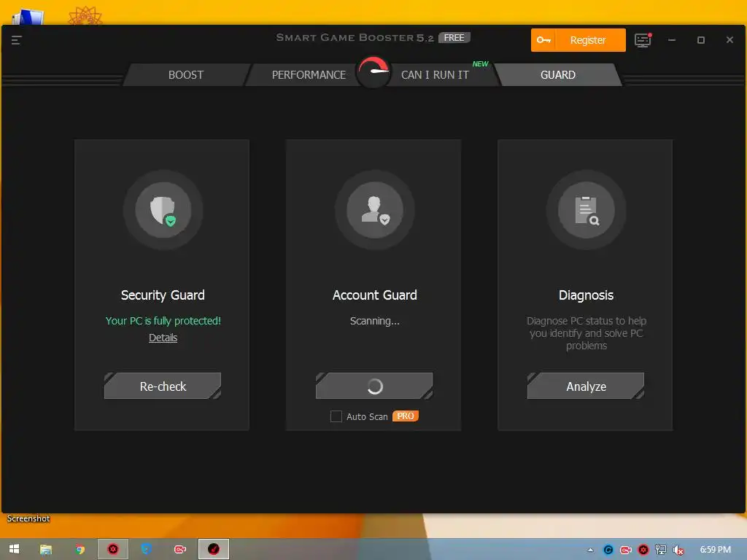747x560 pixels.
Task: Open the feedback monitor icon
Action: 643,40
